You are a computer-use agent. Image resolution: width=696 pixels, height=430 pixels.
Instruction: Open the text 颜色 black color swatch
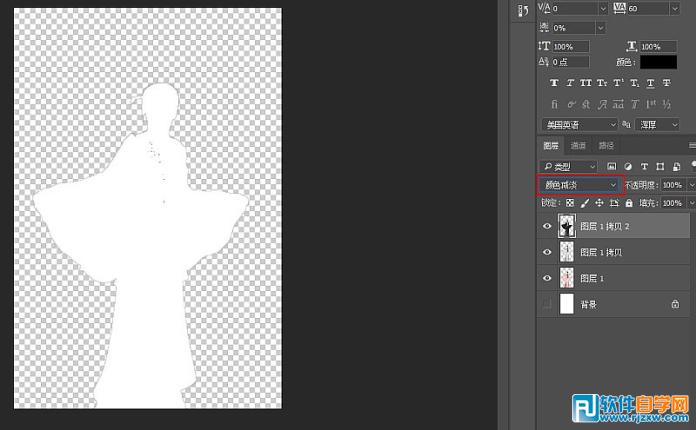pos(658,62)
